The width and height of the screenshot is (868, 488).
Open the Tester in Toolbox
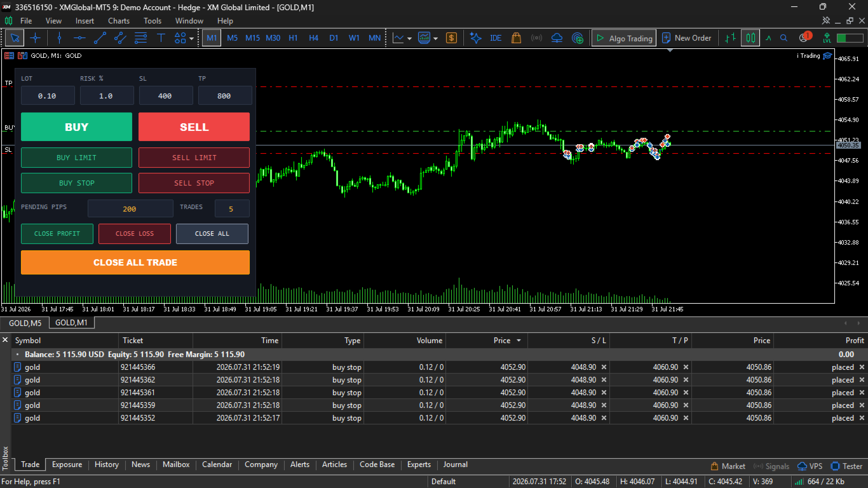(847, 466)
